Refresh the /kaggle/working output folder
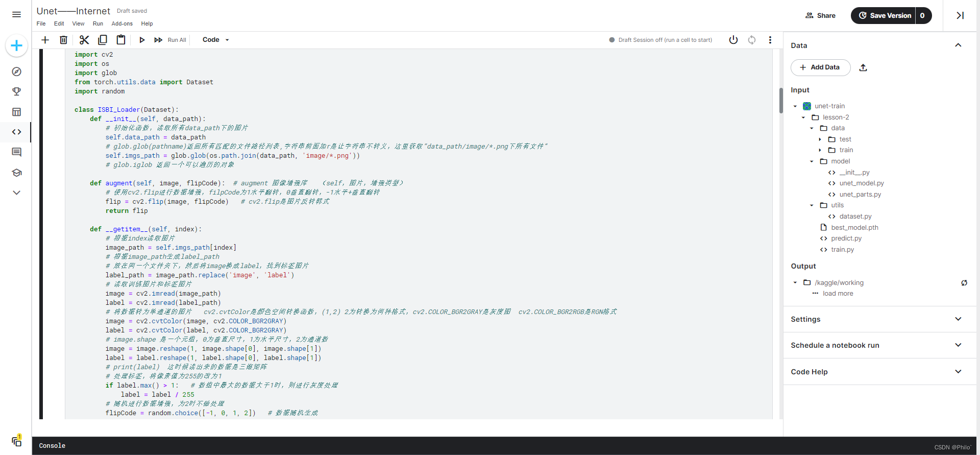980x455 pixels. click(x=964, y=283)
